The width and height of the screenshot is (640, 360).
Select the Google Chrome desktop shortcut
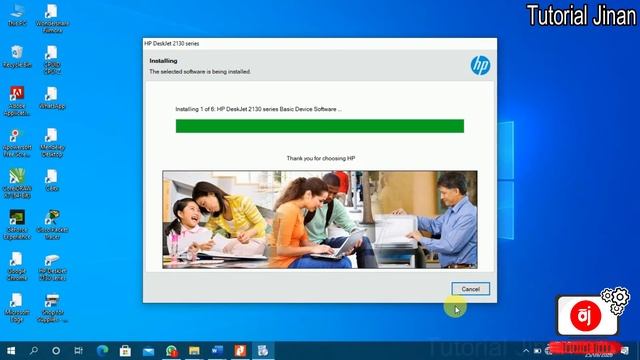17,266
